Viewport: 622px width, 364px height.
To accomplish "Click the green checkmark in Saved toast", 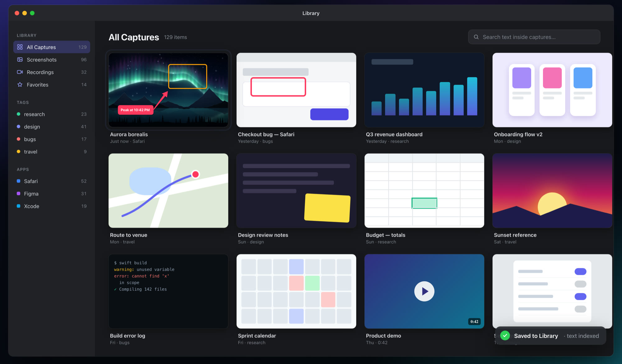I will pos(505,335).
